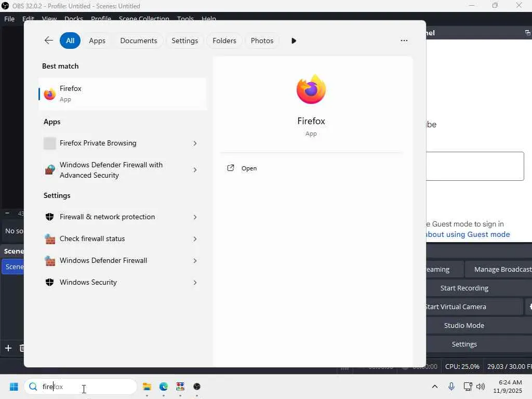This screenshot has height=399, width=532.
Task: Switch to OBS Studio taskbar icon
Action: [197, 387]
